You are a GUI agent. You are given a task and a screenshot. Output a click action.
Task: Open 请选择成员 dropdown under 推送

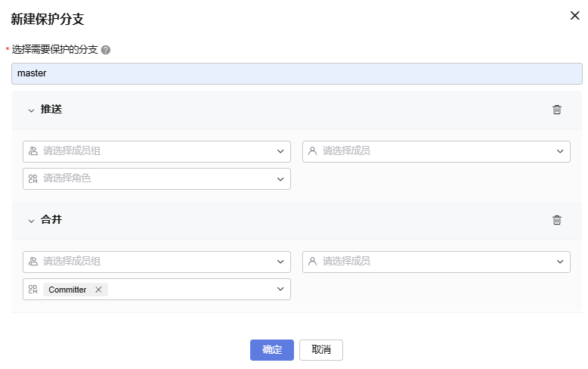click(436, 151)
